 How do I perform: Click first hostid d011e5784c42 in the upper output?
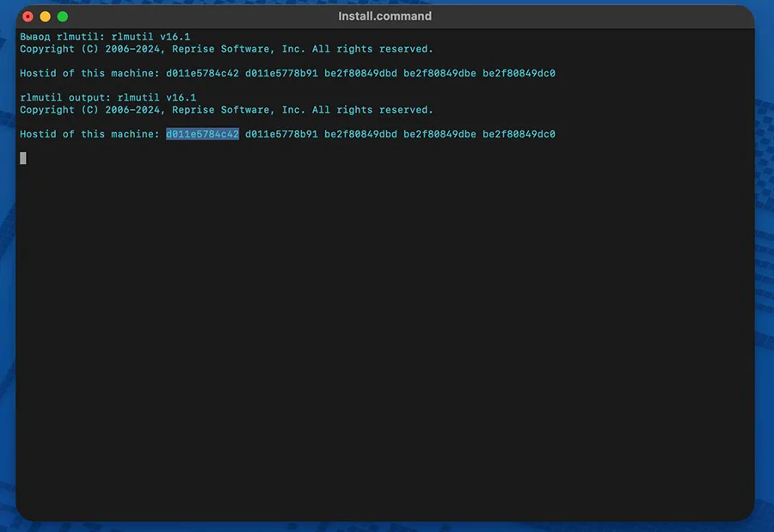pyautogui.click(x=202, y=74)
